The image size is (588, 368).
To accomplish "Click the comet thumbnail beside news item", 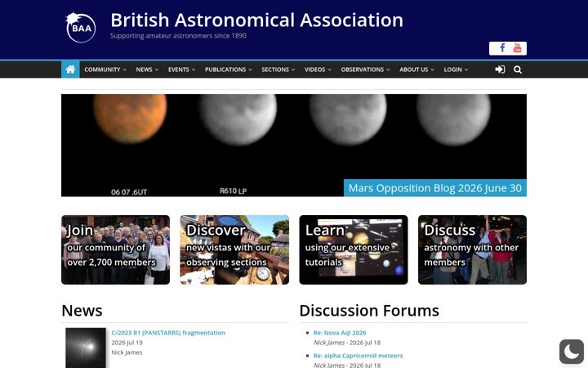I will 86,348.
